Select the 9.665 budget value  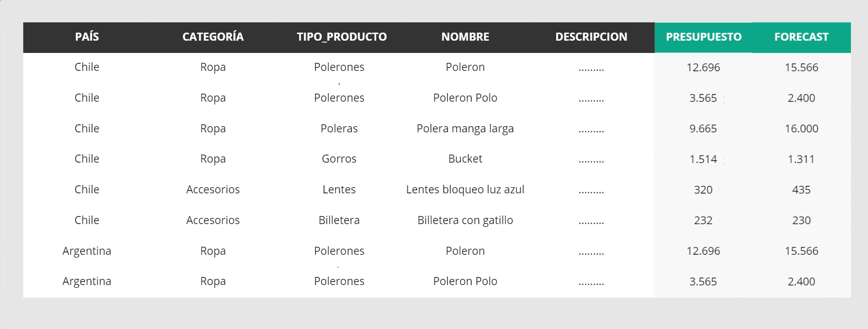click(703, 129)
